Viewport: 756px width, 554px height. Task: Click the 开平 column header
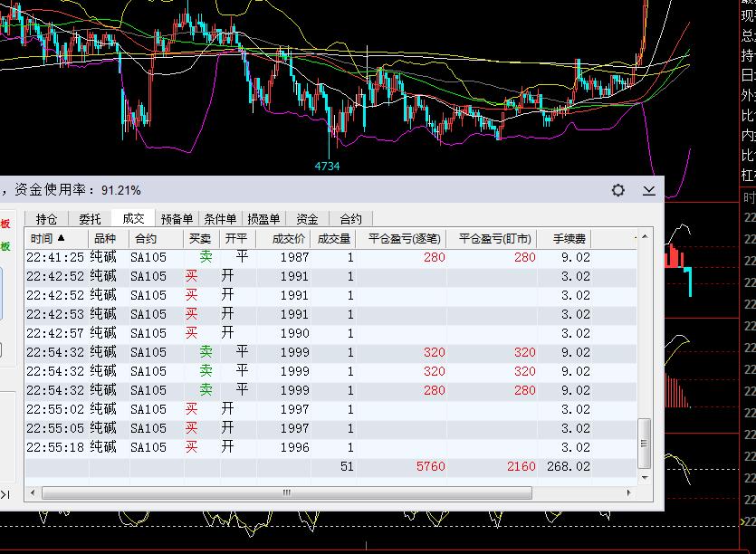point(238,239)
